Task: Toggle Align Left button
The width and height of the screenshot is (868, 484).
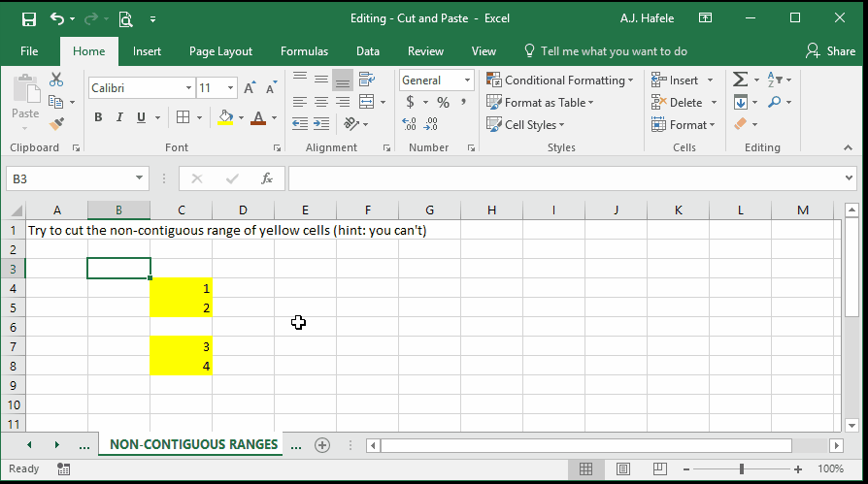Action: [300, 102]
